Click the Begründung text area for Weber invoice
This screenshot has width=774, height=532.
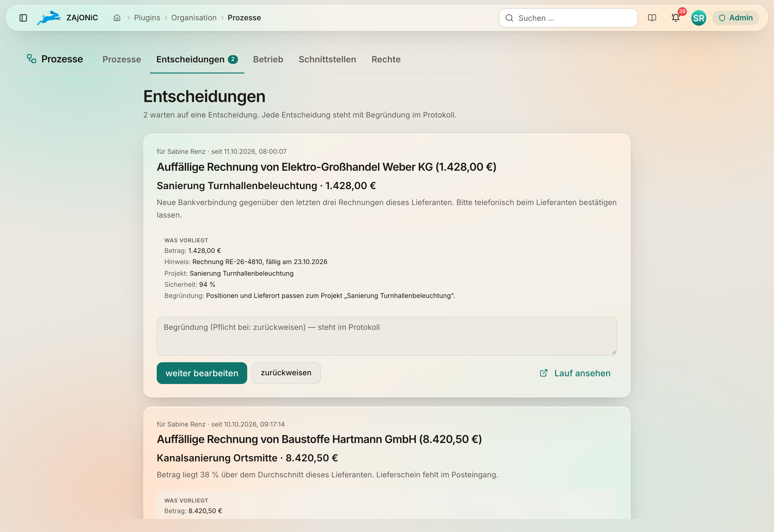click(387, 336)
